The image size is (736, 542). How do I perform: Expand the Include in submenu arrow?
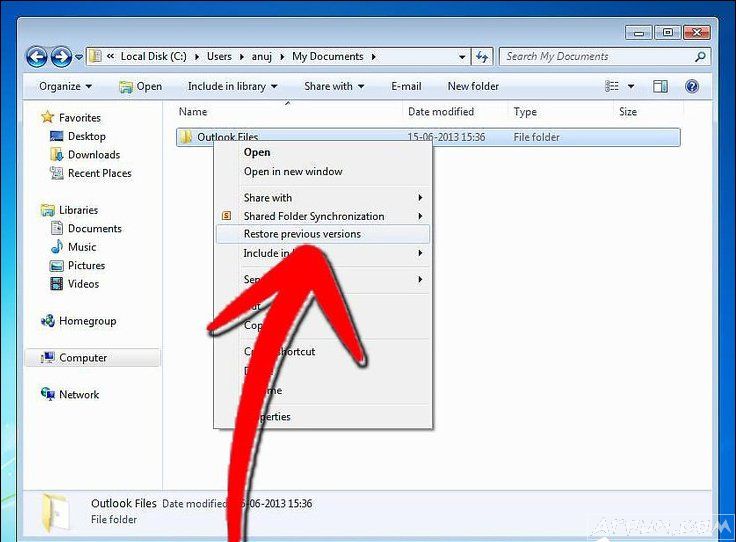420,253
